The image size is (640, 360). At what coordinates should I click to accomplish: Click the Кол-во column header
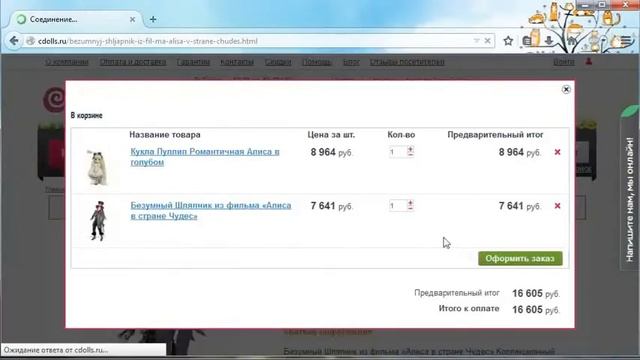pos(401,135)
